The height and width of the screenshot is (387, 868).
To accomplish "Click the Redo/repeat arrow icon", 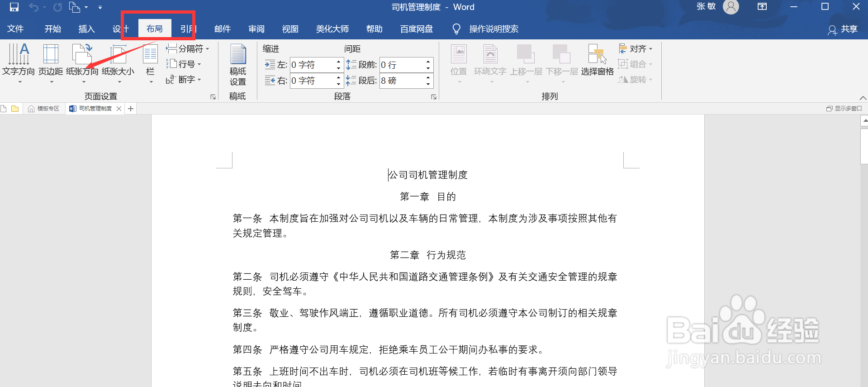I will tap(57, 7).
